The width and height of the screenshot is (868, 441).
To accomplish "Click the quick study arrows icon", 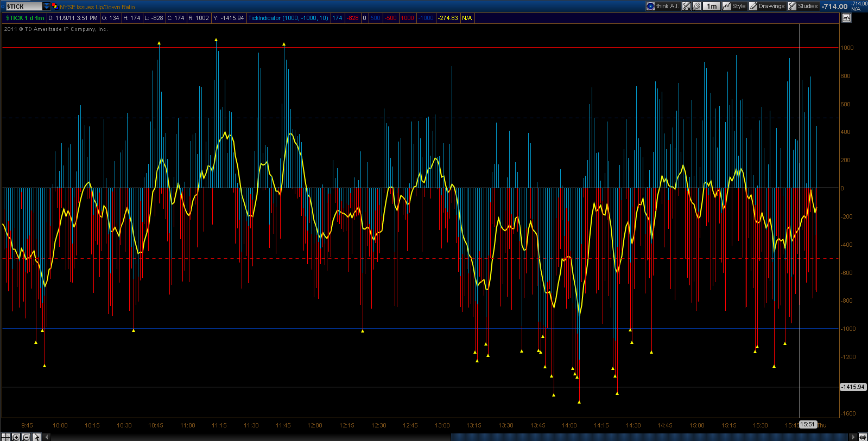I will [x=687, y=7].
